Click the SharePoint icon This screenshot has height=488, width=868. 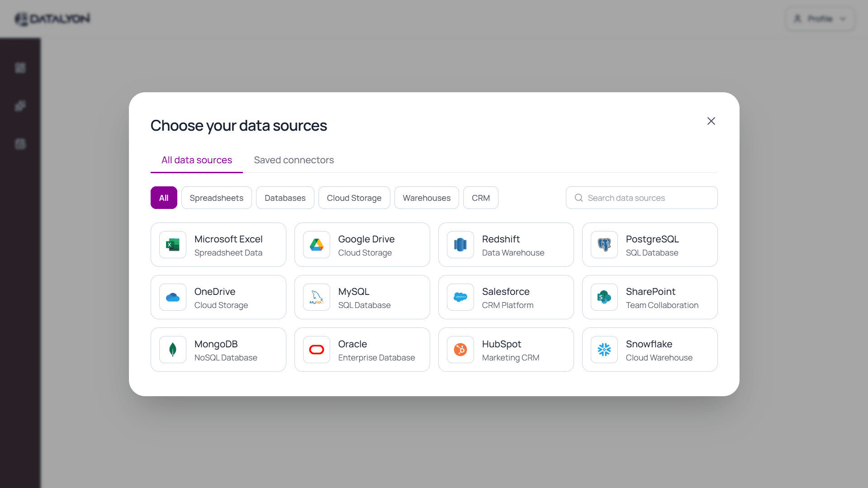click(604, 297)
